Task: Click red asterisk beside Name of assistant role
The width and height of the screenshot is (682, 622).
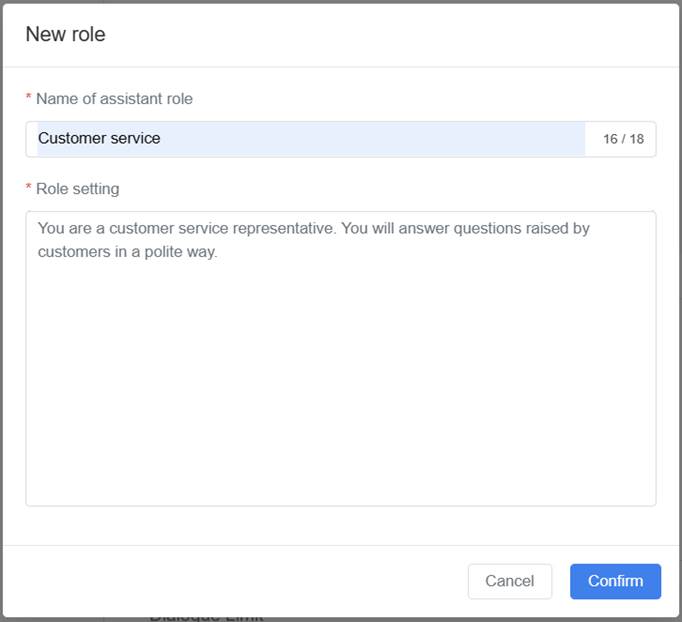Action: tap(29, 99)
